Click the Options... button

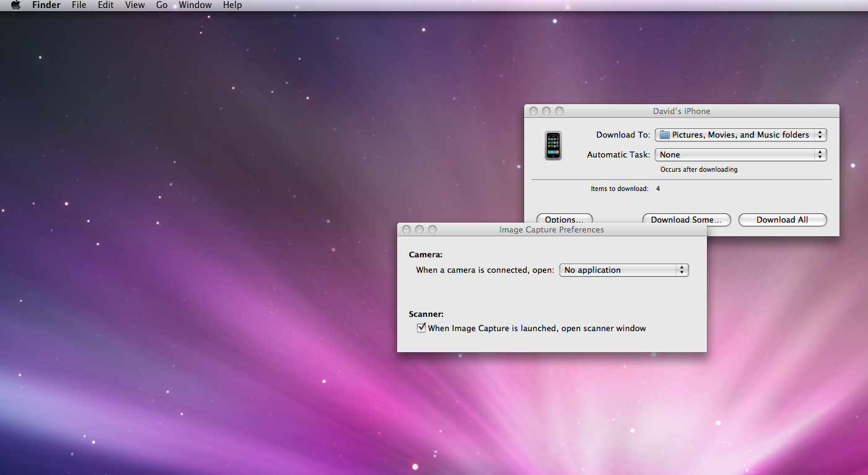pyautogui.click(x=564, y=220)
